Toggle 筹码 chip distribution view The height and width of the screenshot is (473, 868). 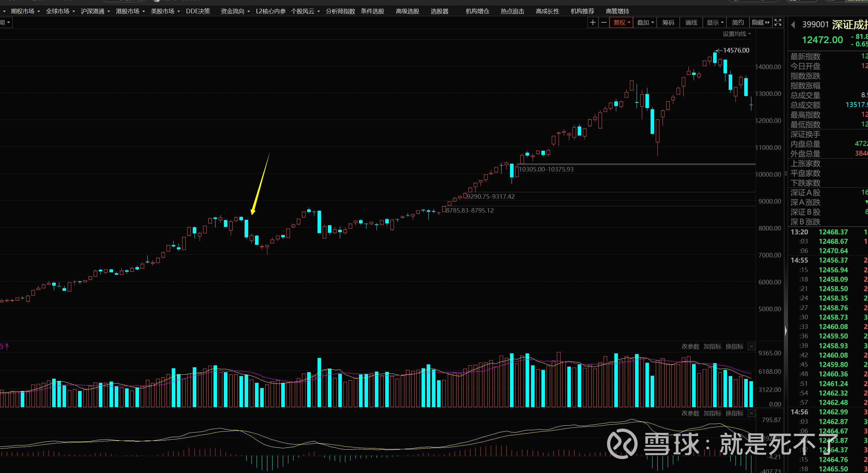(x=668, y=23)
